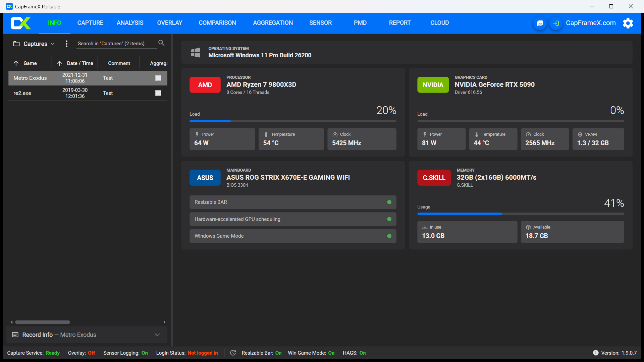
Task: Click the ASUS mainboard badge
Action: pyautogui.click(x=205, y=178)
